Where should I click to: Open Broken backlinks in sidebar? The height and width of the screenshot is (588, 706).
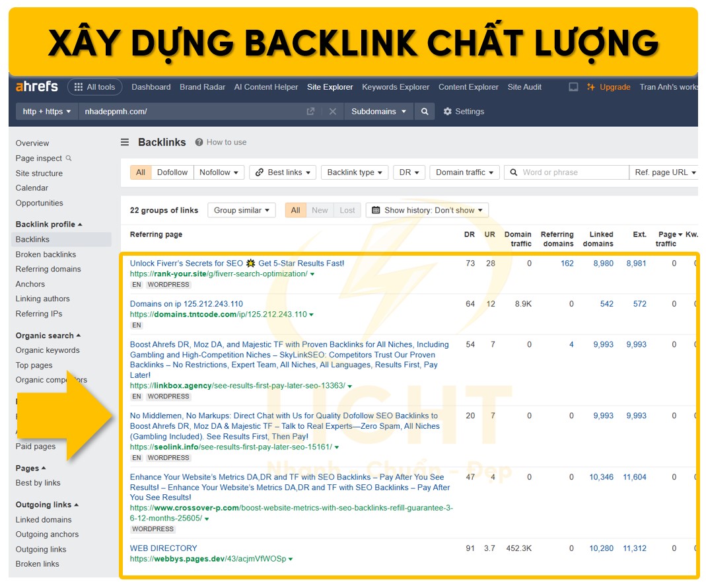pyautogui.click(x=46, y=254)
